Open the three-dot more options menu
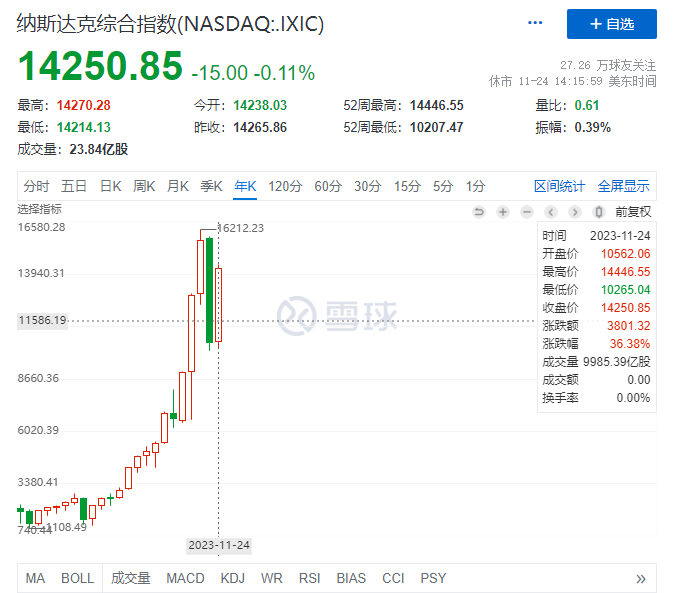The width and height of the screenshot is (678, 593). [535, 23]
